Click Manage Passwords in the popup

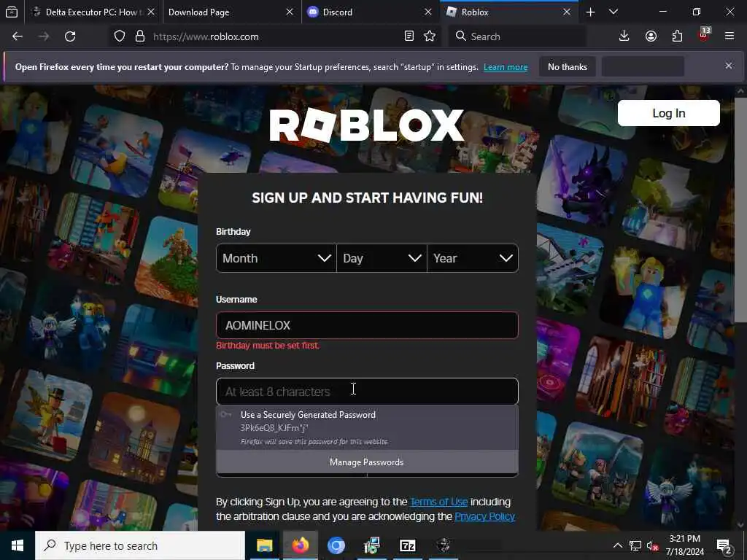click(x=367, y=462)
